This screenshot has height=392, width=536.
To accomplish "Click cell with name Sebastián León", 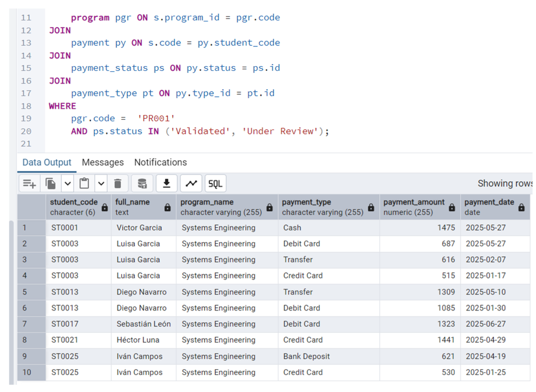I will 144,324.
